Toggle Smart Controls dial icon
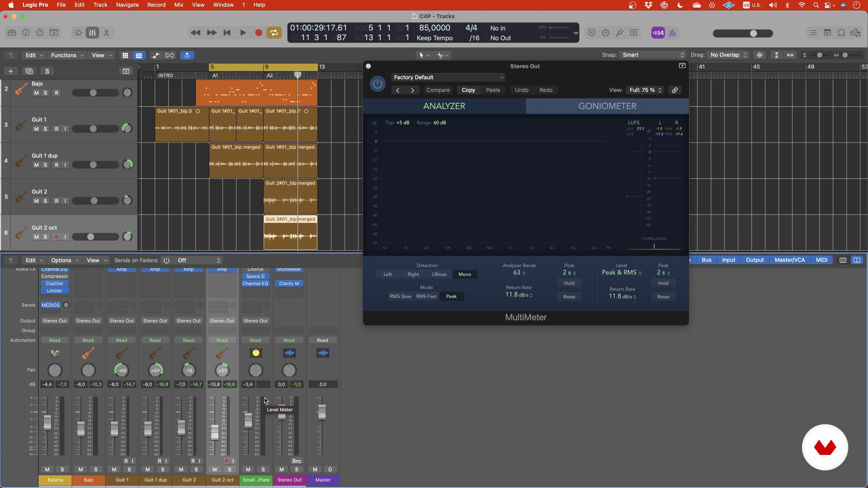Screen dimensions: 868x488 (x=78, y=33)
